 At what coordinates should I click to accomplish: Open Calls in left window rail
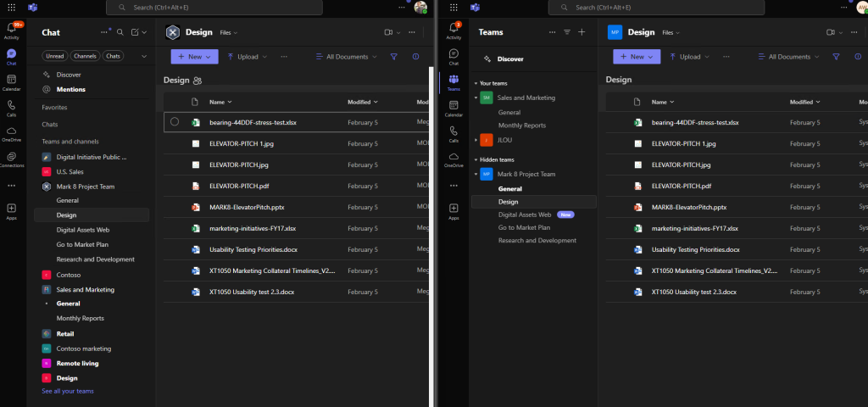click(11, 108)
